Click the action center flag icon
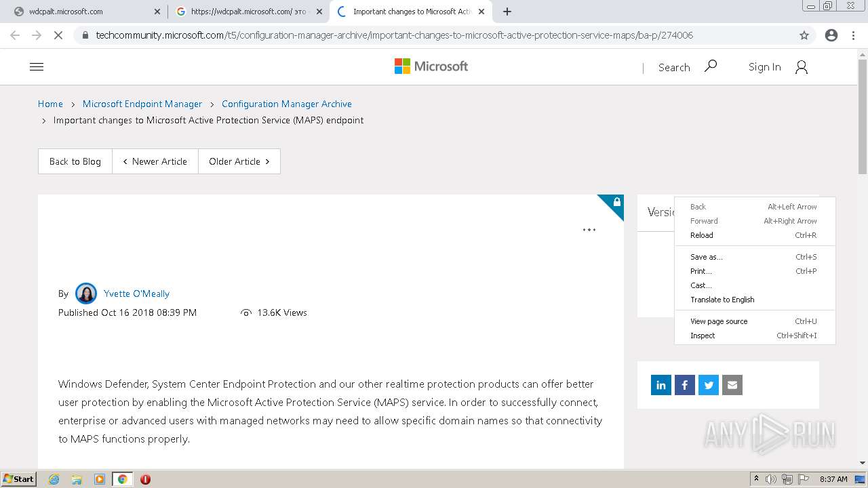This screenshot has height=488, width=868. (803, 479)
